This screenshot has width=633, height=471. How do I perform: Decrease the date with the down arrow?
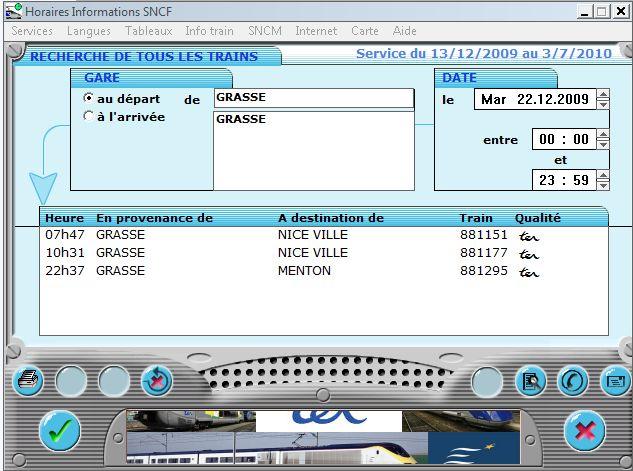(x=603, y=104)
